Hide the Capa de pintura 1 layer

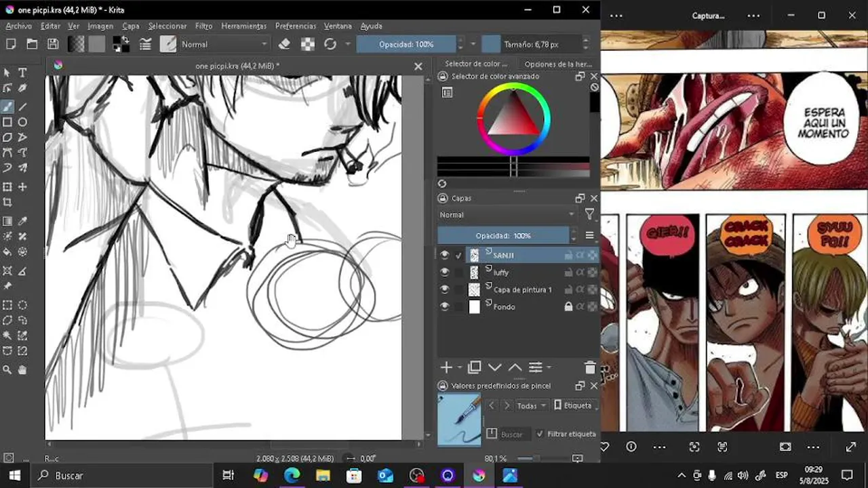click(444, 289)
